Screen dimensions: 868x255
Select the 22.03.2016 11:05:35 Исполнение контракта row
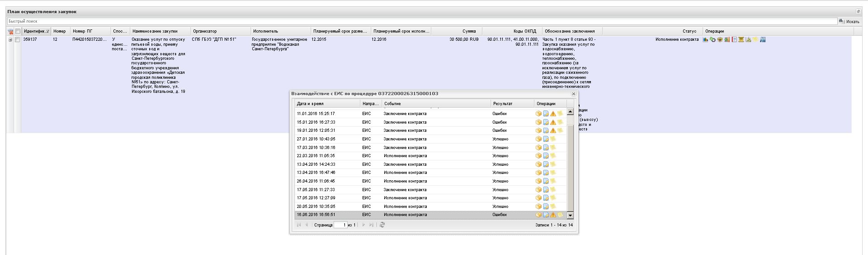pyautogui.click(x=430, y=156)
